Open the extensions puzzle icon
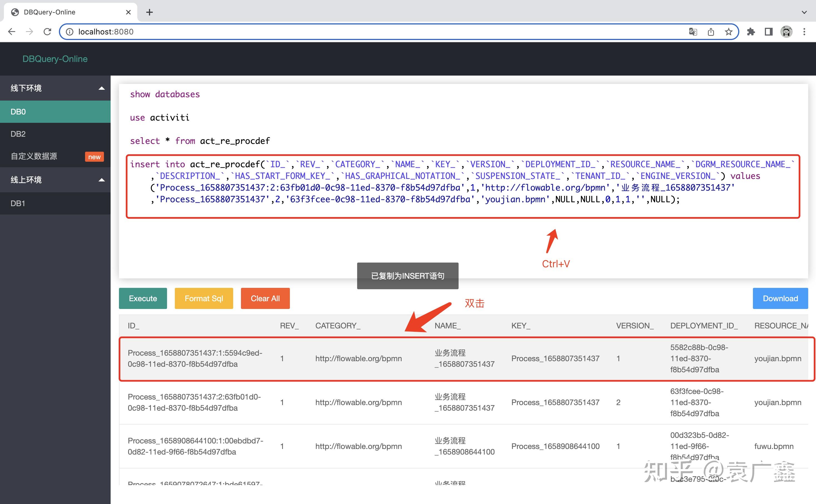Screen dimensions: 816x504 tap(751, 32)
